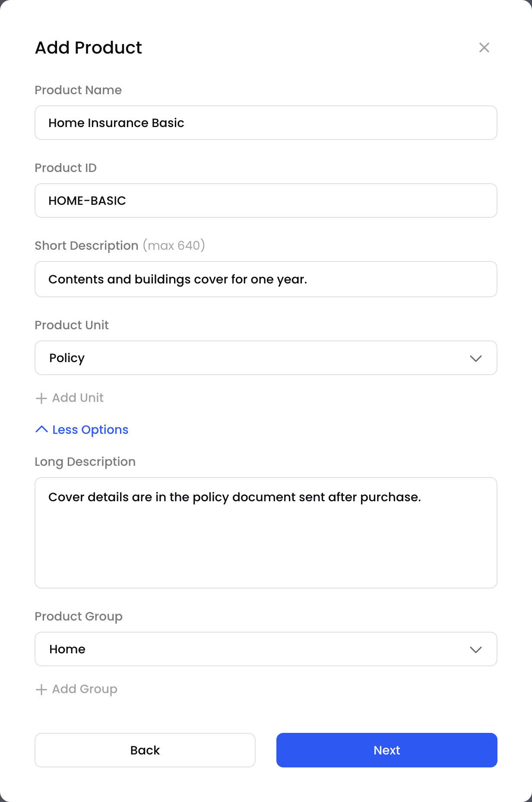Click the Long Description label
532x802 pixels.
click(x=85, y=461)
